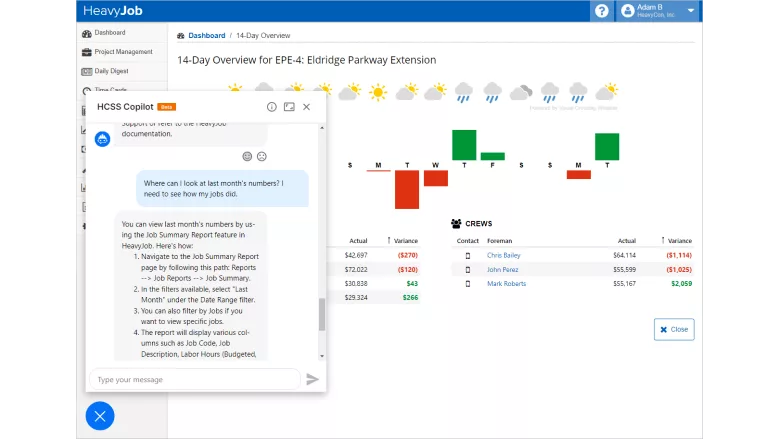Click the Type your message field

[195, 379]
